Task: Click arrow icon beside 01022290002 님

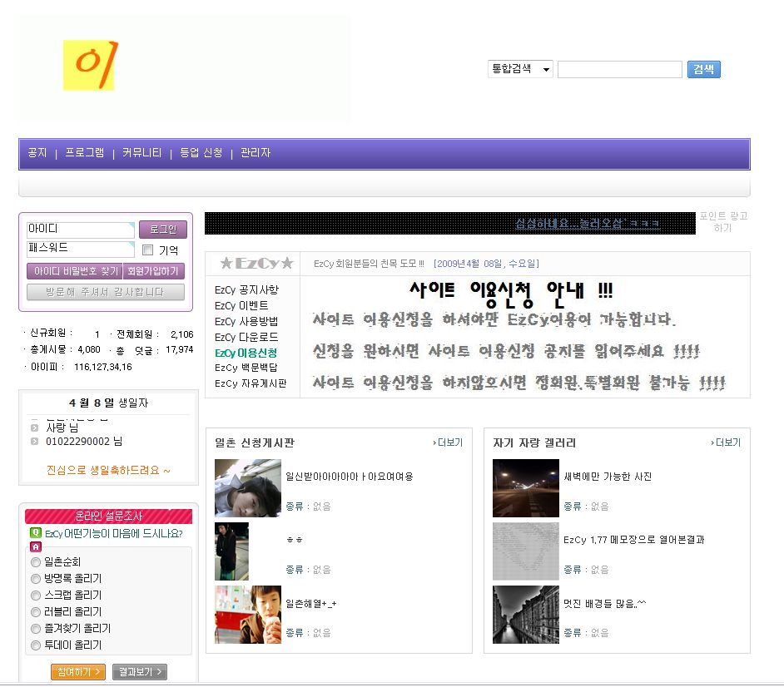Action: [x=34, y=442]
